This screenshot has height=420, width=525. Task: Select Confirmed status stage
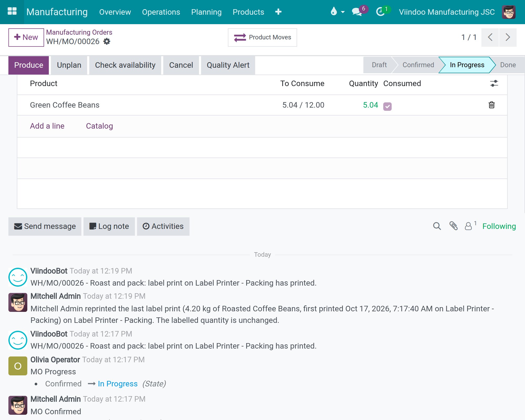418,65
